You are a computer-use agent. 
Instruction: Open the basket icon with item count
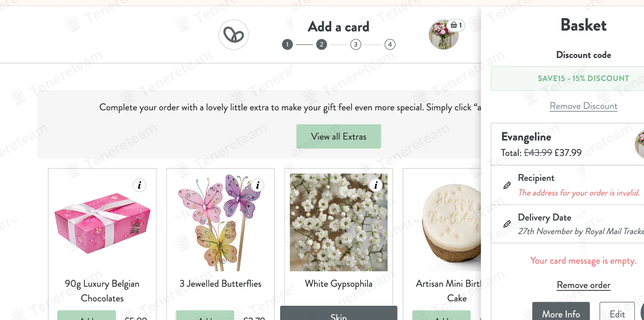click(456, 25)
